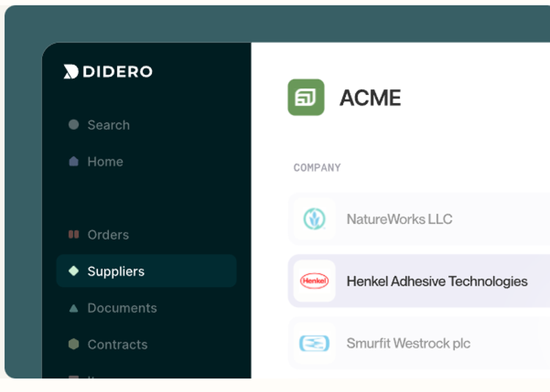Click the green ACME company logo
This screenshot has height=392, width=550.
click(x=306, y=97)
